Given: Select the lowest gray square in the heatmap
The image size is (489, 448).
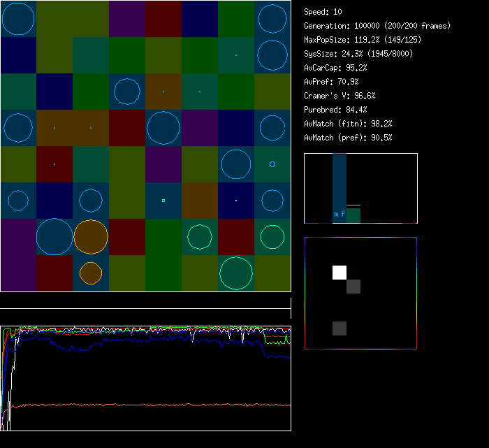Looking at the screenshot, I should tap(340, 328).
